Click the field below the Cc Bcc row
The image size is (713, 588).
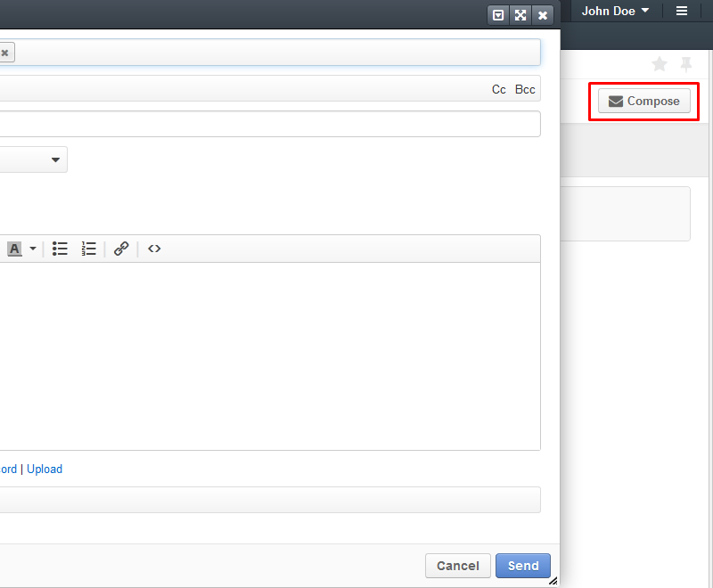pyautogui.click(x=270, y=124)
